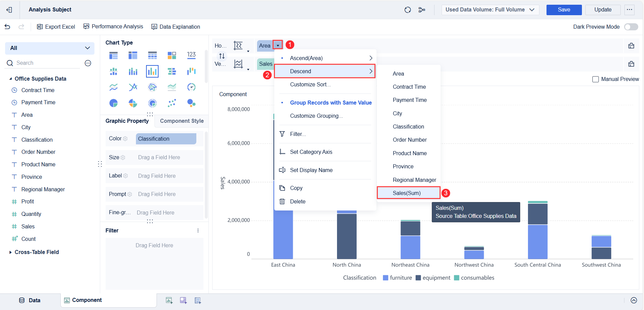Click the furniture legend color swatch
This screenshot has height=310, width=644.
point(386,278)
